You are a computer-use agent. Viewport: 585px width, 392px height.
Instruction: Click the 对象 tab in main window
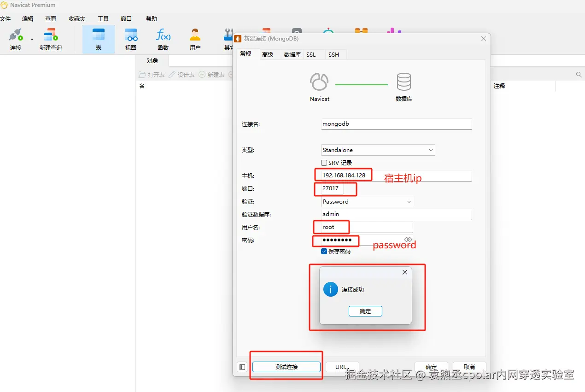pyautogui.click(x=152, y=61)
